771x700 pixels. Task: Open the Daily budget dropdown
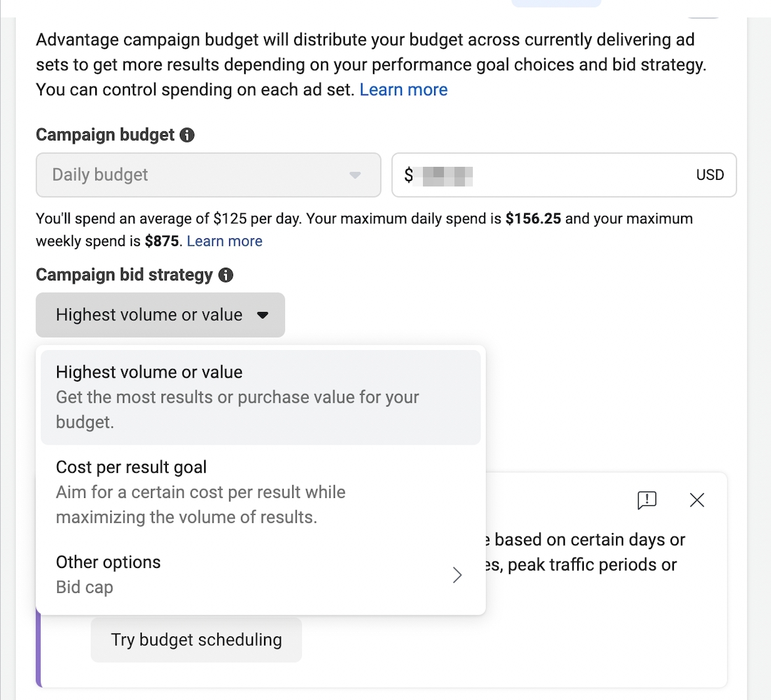[x=208, y=175]
